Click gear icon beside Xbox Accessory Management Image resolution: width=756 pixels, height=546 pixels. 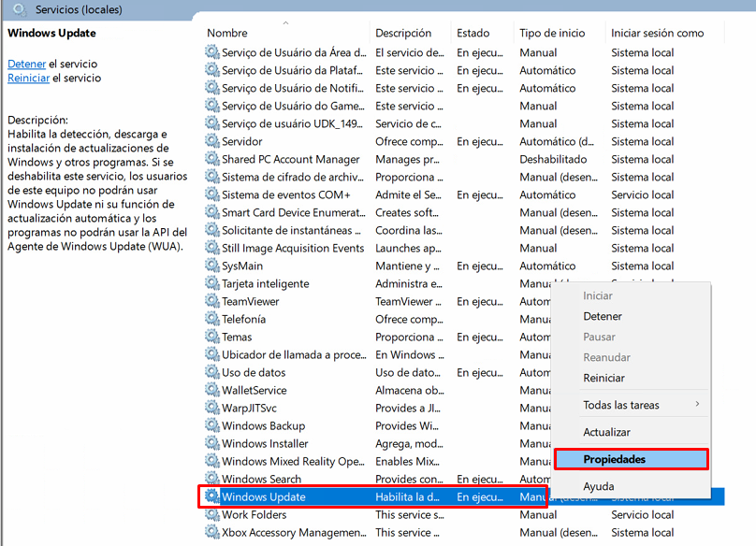(212, 533)
